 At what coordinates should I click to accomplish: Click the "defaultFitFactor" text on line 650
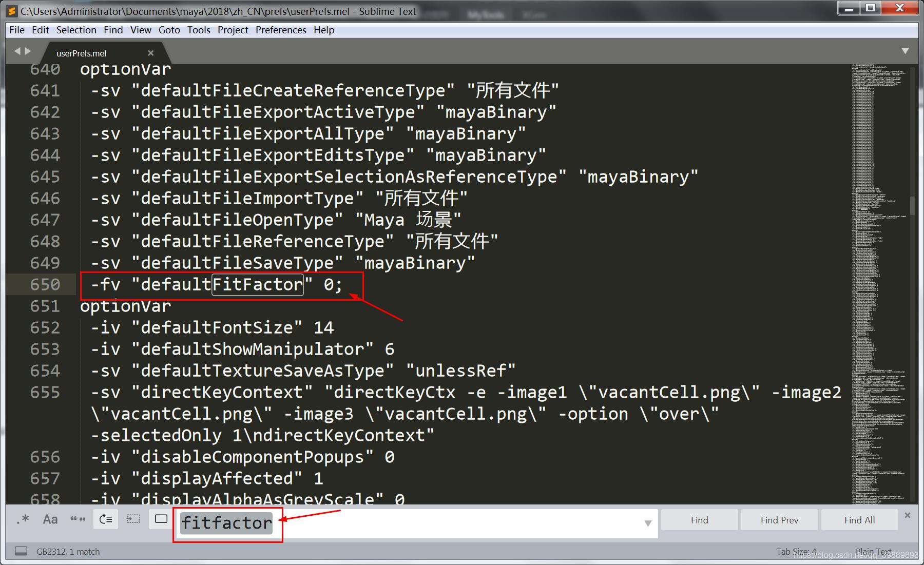(x=222, y=284)
